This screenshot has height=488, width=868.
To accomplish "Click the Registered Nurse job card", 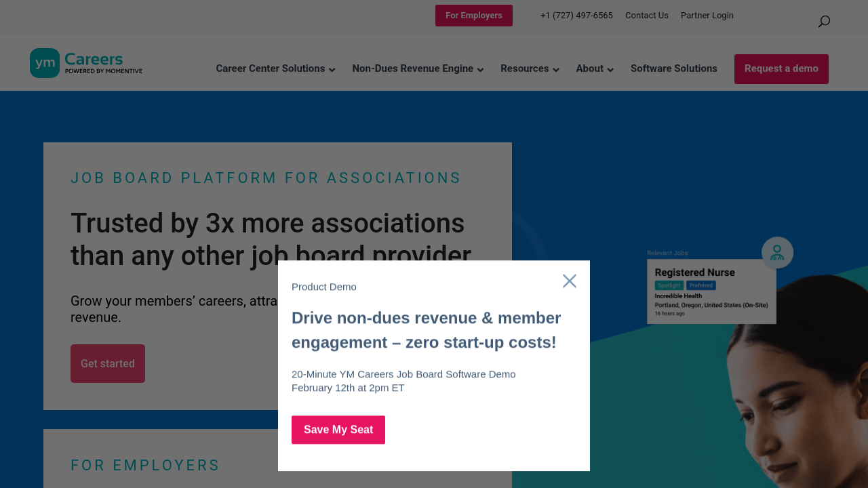I will point(711,291).
